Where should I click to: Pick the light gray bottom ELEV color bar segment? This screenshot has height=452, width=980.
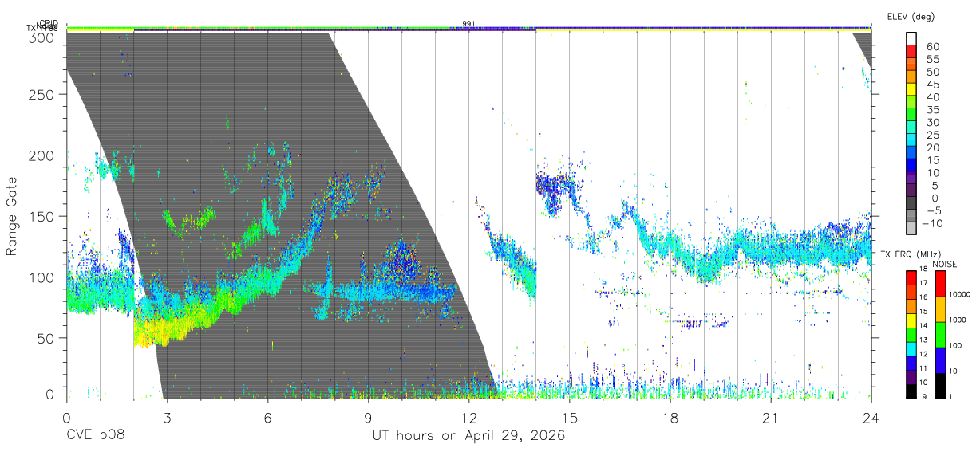pyautogui.click(x=911, y=228)
